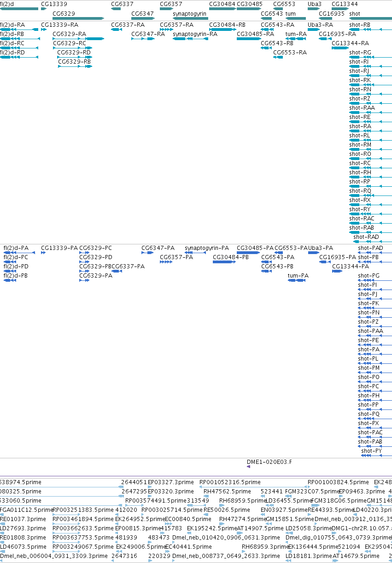Image resolution: width=392 pixels, height=563 pixels.
Task: Select the CG6337-RA transcript label
Action: click(x=128, y=24)
